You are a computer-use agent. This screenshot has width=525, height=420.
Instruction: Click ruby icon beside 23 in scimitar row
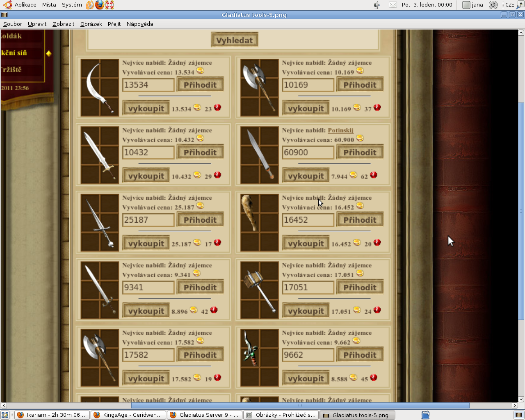(x=217, y=107)
